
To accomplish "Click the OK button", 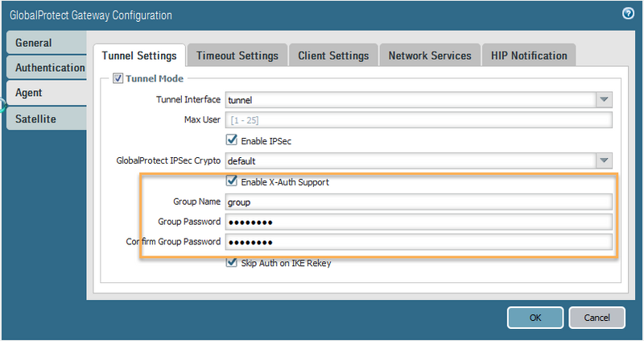I will point(535,318).
